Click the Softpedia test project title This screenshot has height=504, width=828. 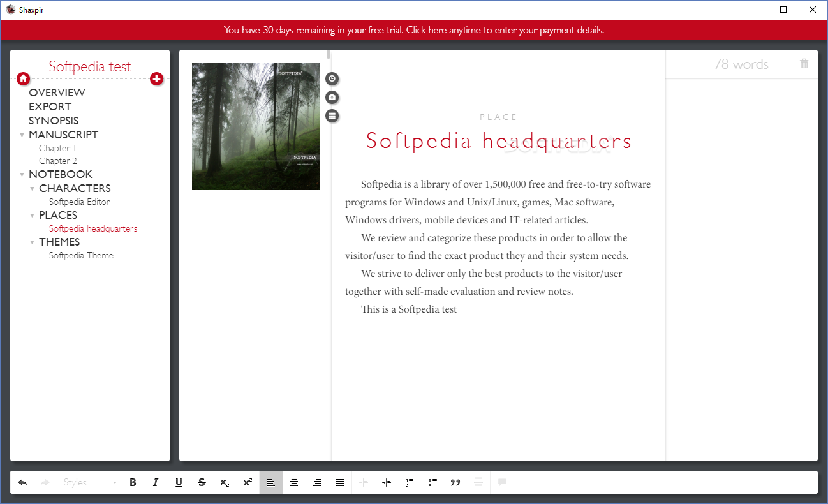pos(90,66)
